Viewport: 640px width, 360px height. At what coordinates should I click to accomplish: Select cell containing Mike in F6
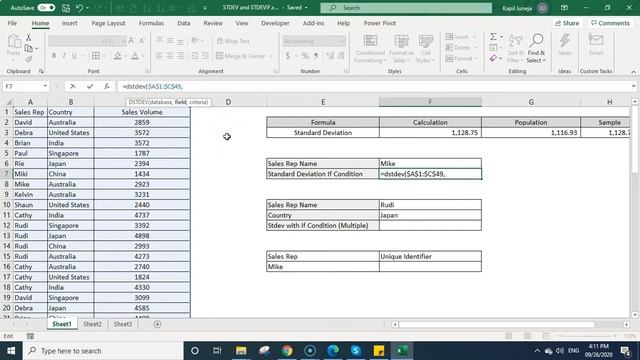[430, 163]
